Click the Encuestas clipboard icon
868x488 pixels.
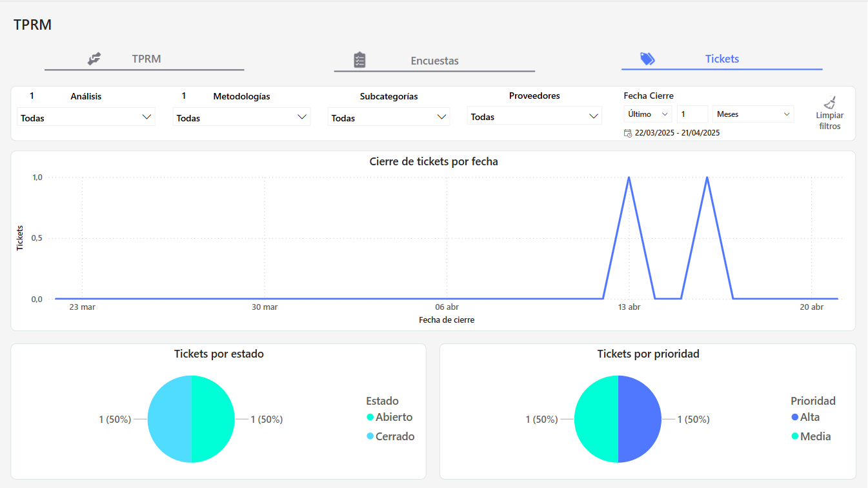click(360, 60)
